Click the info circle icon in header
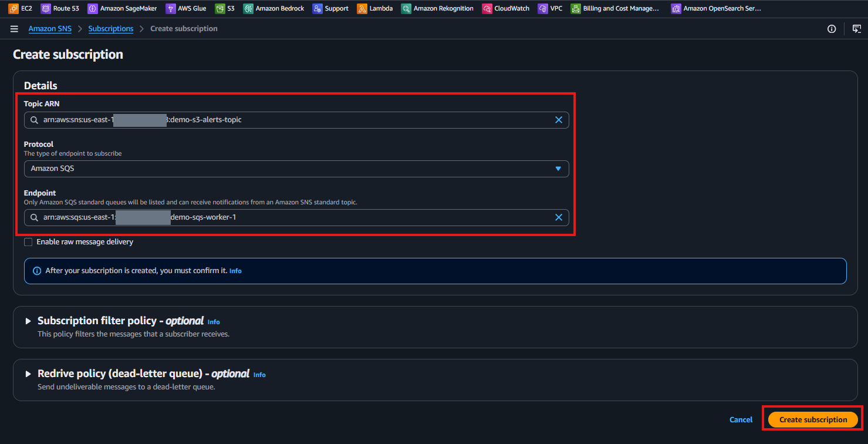 [x=832, y=29]
